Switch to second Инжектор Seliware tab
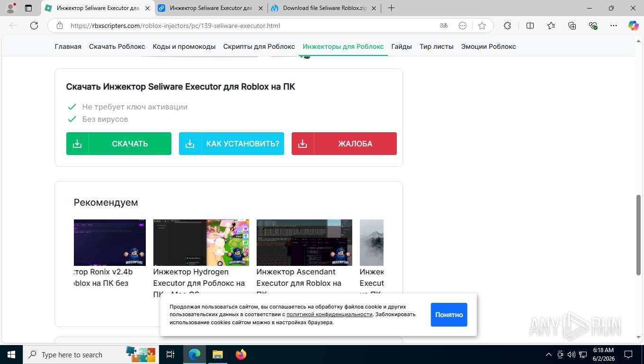 pos(211,8)
